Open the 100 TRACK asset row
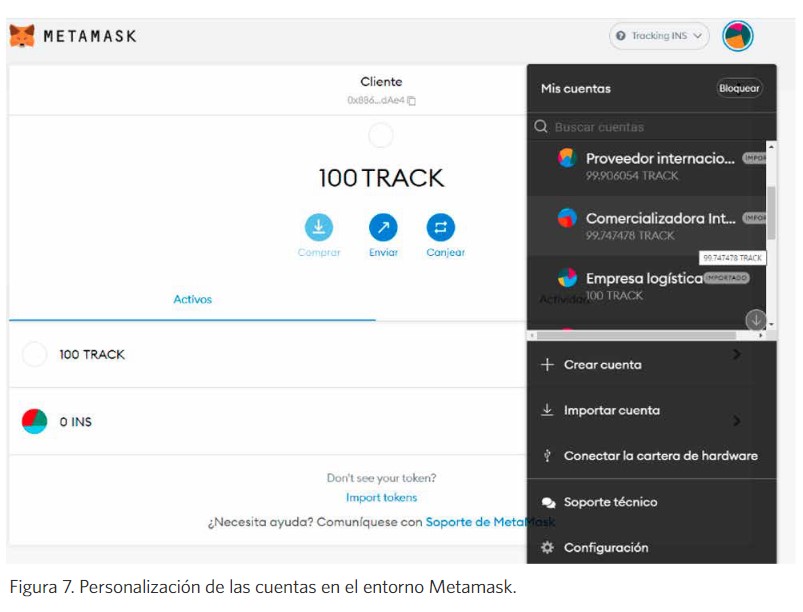This screenshot has height=612, width=803. pos(268,354)
